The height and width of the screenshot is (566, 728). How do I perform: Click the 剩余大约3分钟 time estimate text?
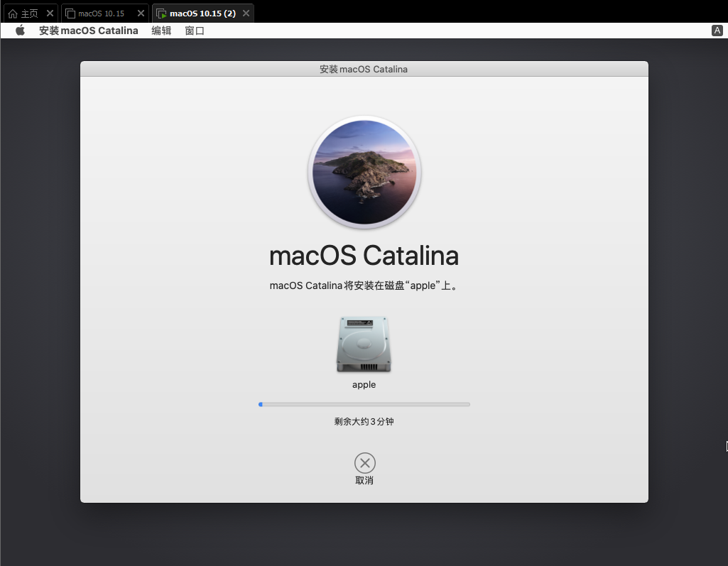(x=364, y=421)
